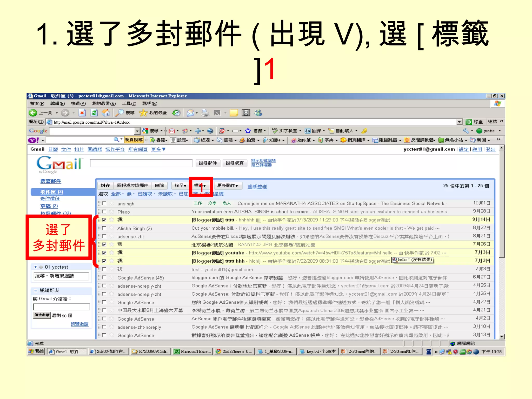This screenshot has height=399, width=532.
Task: Open the 我的最愛(A) menu
Action: point(104,104)
